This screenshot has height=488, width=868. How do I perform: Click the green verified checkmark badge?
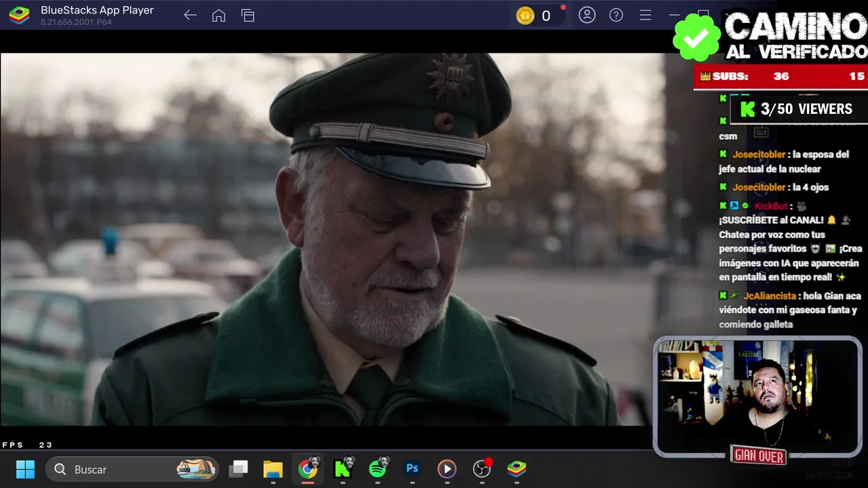(x=696, y=37)
